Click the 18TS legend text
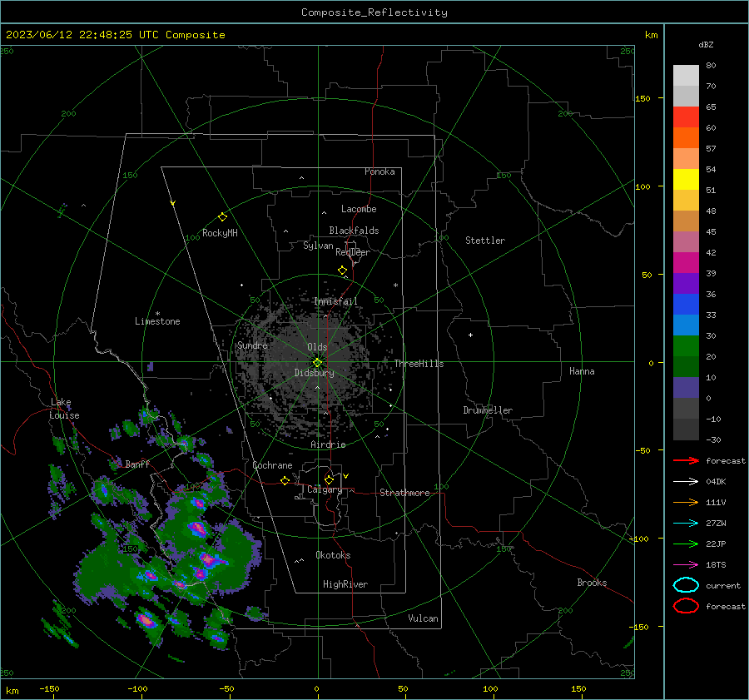Image resolution: width=749 pixels, height=700 pixels. click(716, 565)
